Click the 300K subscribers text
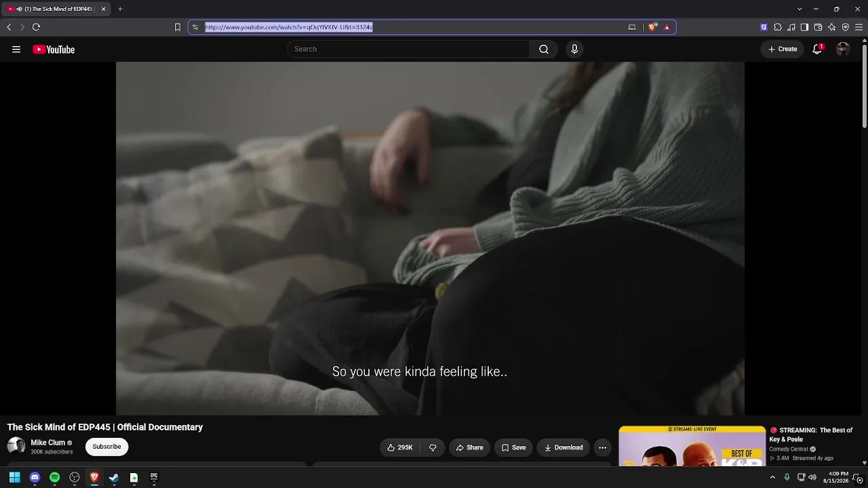This screenshot has height=488, width=868. point(52,452)
